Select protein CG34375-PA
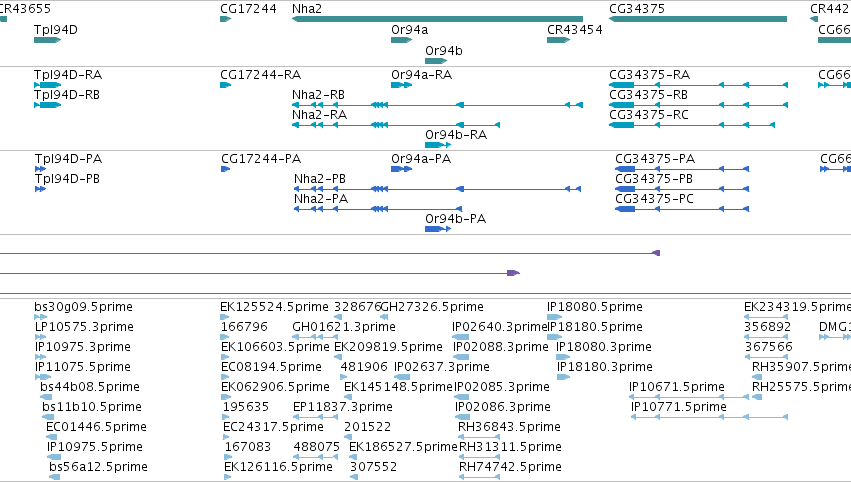851x482 pixels. (x=655, y=159)
